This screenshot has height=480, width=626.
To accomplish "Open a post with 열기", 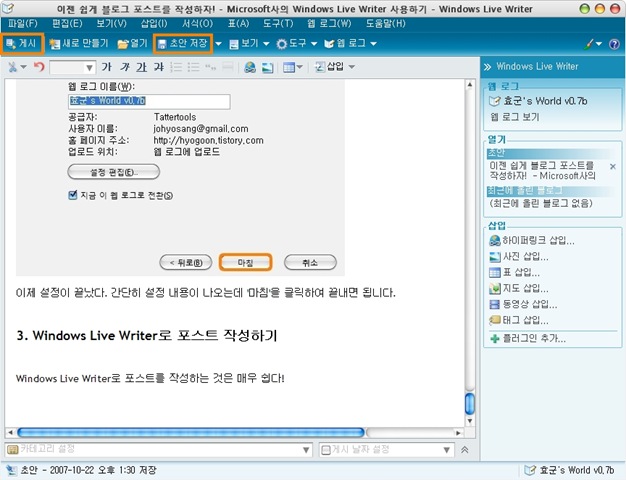I will 133,44.
